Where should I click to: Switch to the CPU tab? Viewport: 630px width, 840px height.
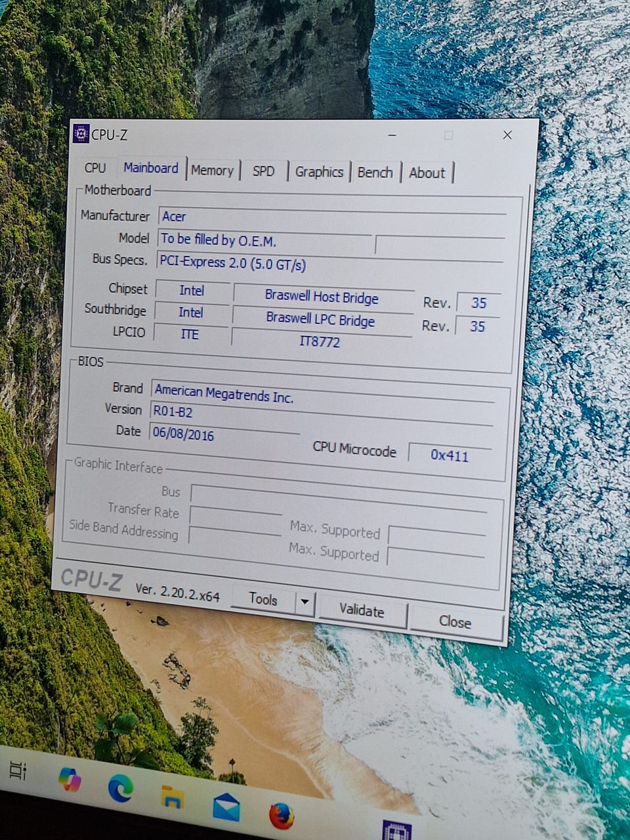(x=95, y=167)
